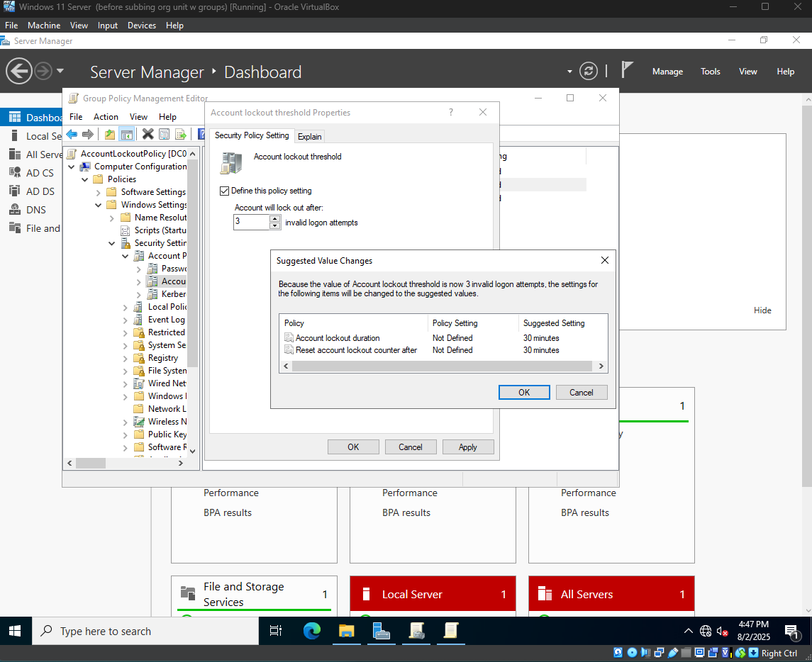Click OK in lockout threshold Properties dialog
The height and width of the screenshot is (662, 812).
(x=353, y=447)
